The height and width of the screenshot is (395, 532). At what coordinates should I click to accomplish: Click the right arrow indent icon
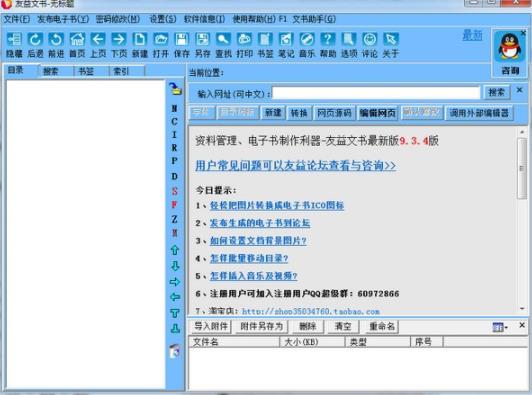tap(175, 282)
